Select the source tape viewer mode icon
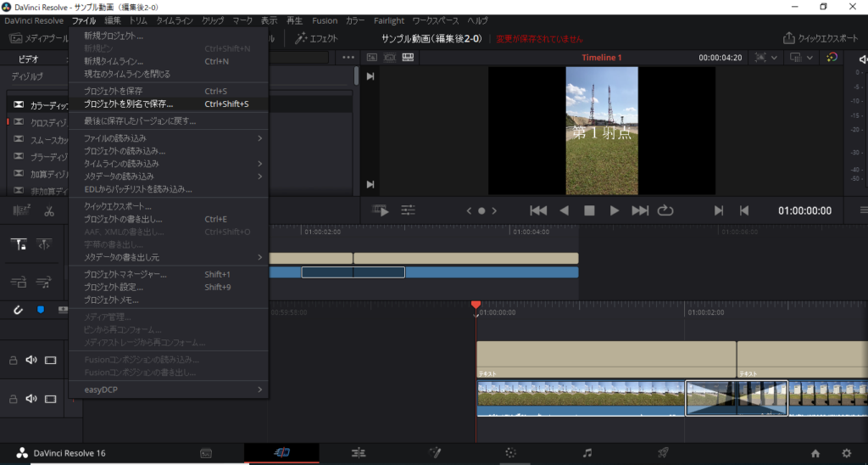 click(390, 57)
